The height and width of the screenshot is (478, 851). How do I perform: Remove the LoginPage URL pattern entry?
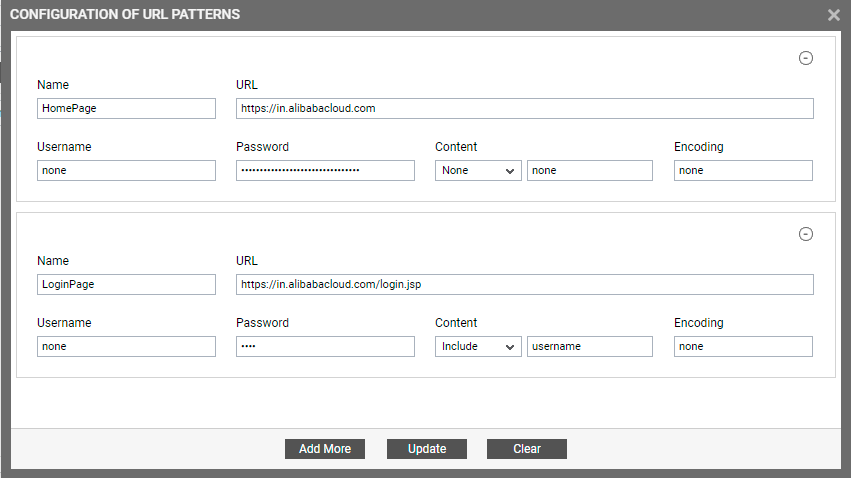pyautogui.click(x=805, y=234)
